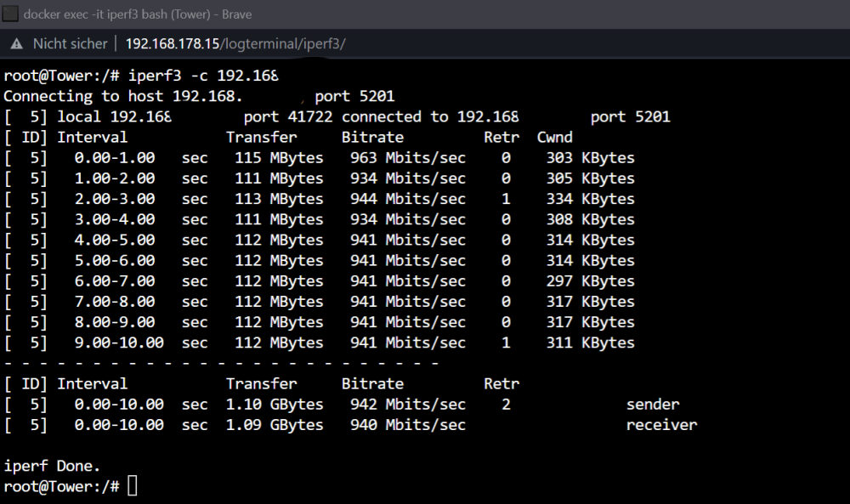This screenshot has width=850, height=504.
Task: Click the Bitrate column header in the first table
Action: coord(372,138)
